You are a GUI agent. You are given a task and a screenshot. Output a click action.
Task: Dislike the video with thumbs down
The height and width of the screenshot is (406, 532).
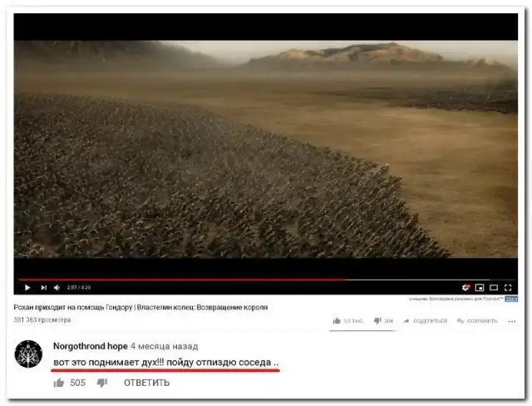383,321
